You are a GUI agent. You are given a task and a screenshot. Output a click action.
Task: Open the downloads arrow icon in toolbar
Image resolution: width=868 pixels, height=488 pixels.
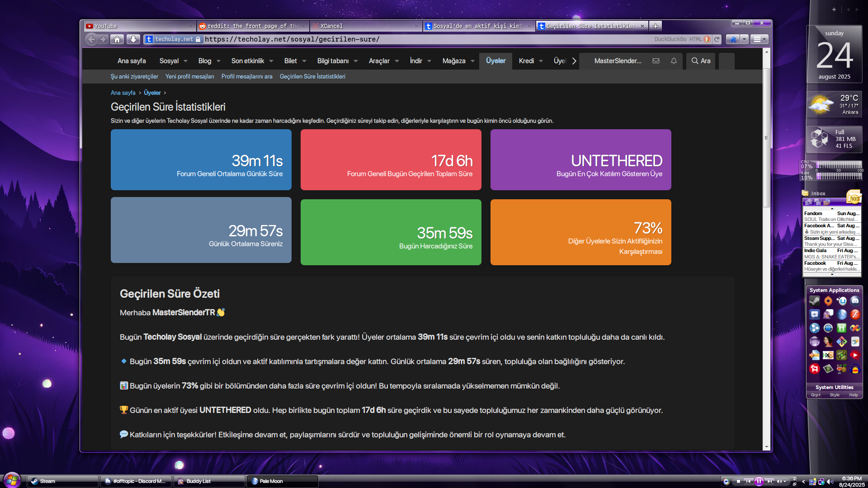(x=133, y=39)
